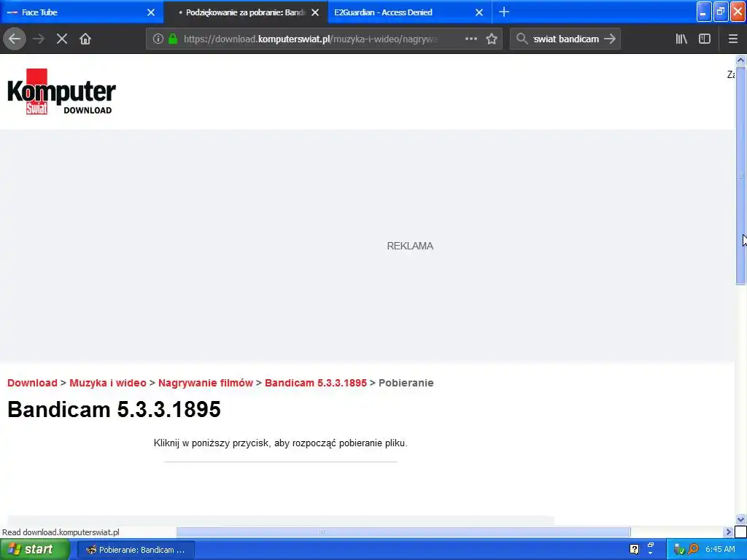Select Pobieranie: Bandicam taskbar button
Viewport: 747px width, 560px height.
(x=136, y=550)
